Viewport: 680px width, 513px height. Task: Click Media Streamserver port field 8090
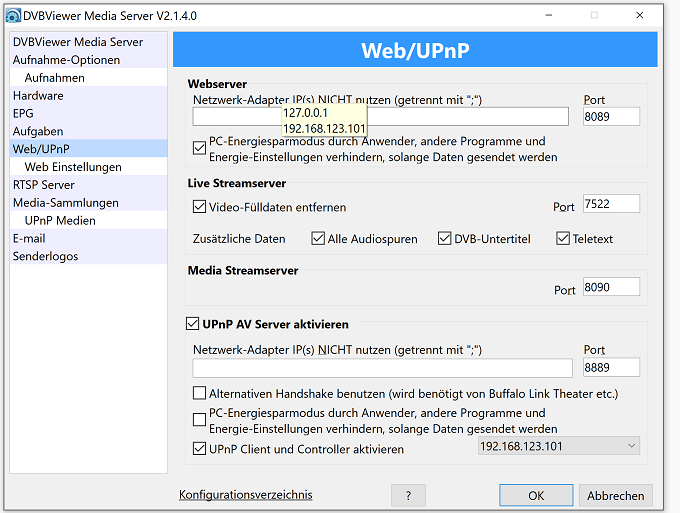click(x=611, y=287)
